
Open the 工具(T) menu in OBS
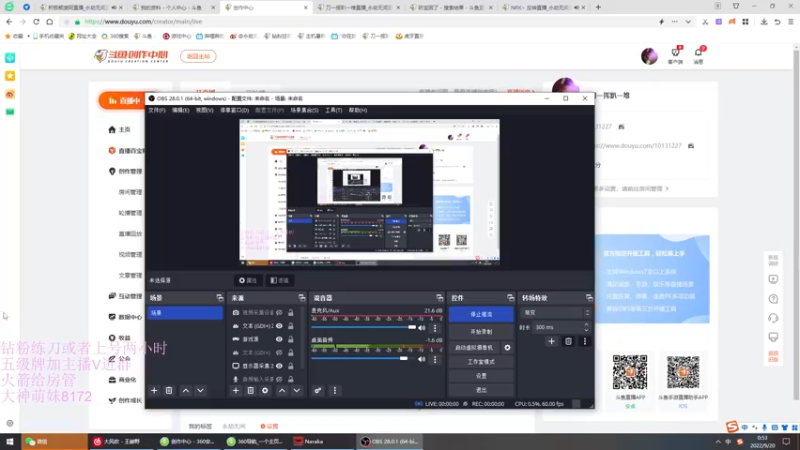coord(334,110)
